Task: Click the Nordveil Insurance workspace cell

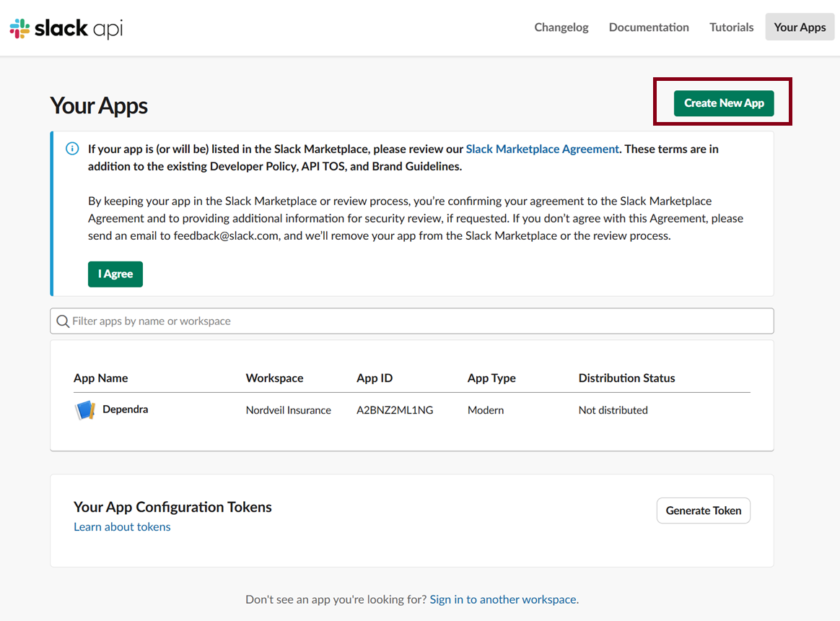Action: 288,410
